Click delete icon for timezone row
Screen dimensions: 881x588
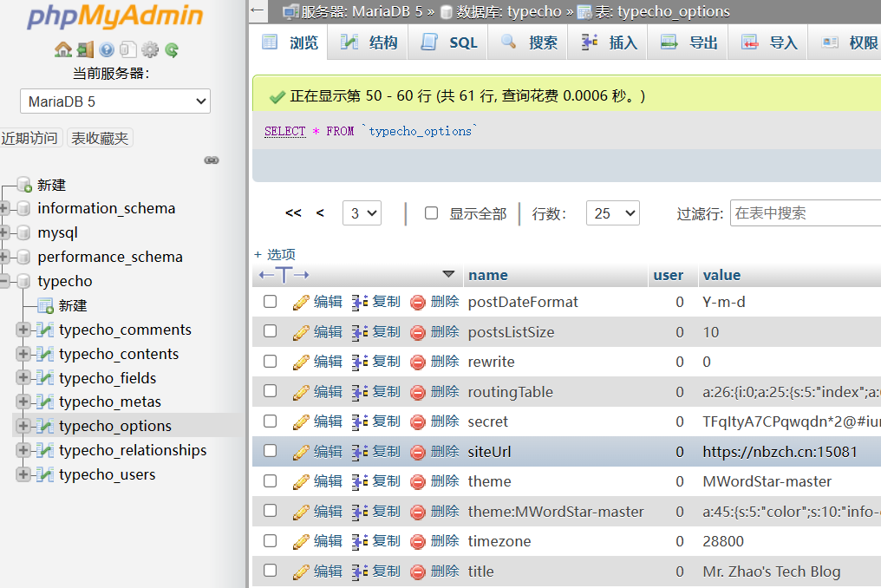click(x=418, y=542)
